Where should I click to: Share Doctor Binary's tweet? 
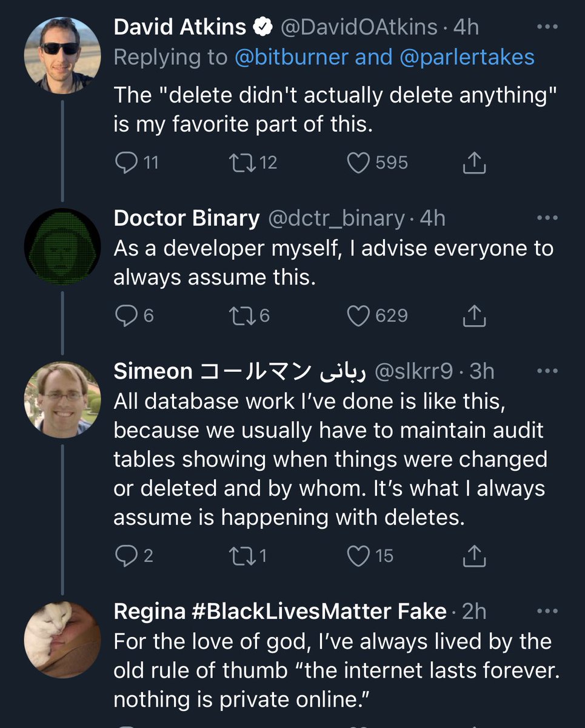(x=475, y=315)
